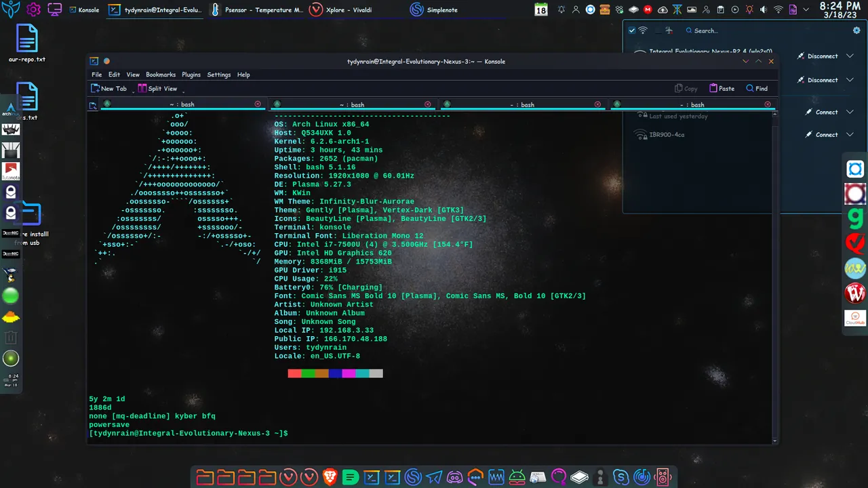Toggle the airplane mode checkbox
Screen dimensions: 868x488
click(658, 30)
